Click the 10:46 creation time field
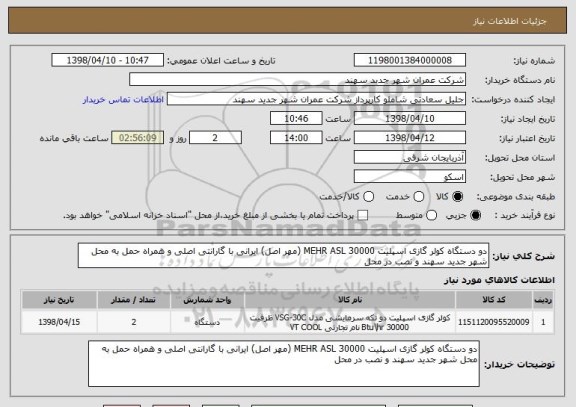The height and width of the screenshot is (407, 576). point(296,118)
